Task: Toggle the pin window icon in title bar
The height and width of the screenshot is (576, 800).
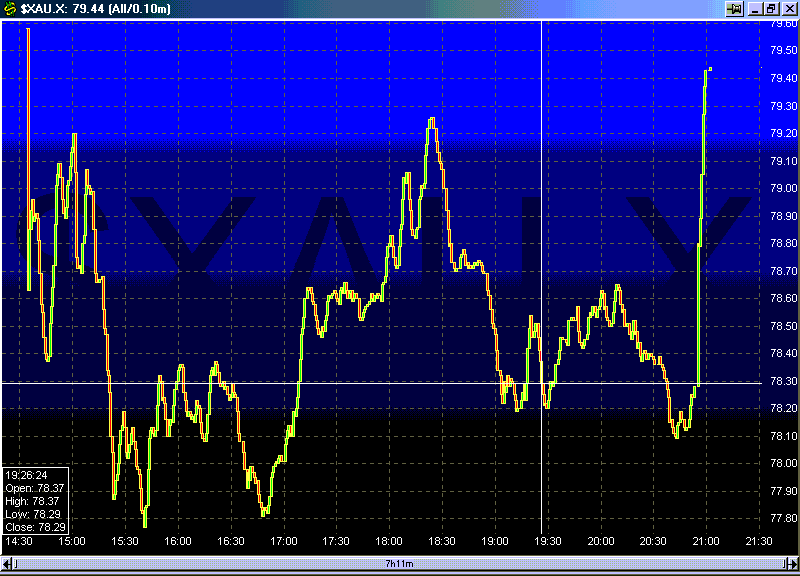Action: [735, 9]
